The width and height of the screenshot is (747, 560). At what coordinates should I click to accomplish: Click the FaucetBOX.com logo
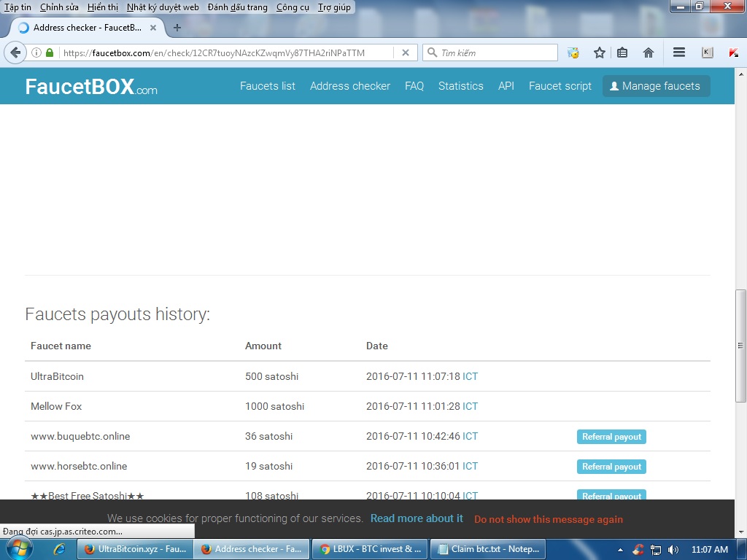point(91,87)
